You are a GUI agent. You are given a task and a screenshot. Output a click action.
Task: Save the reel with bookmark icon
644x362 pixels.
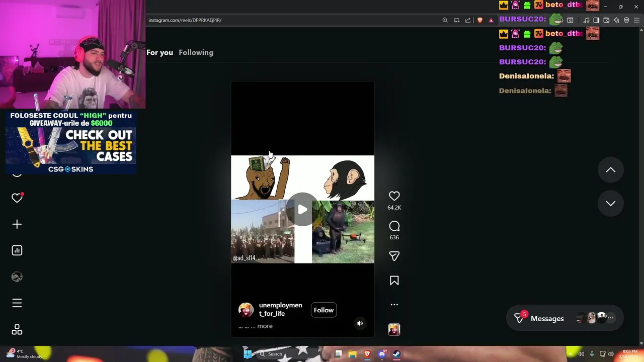point(394,281)
